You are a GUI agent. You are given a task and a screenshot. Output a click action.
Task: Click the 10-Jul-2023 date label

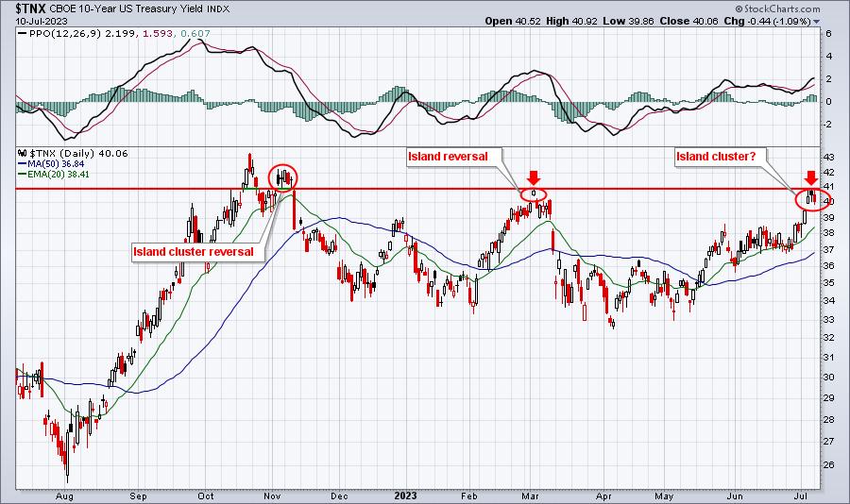point(42,21)
